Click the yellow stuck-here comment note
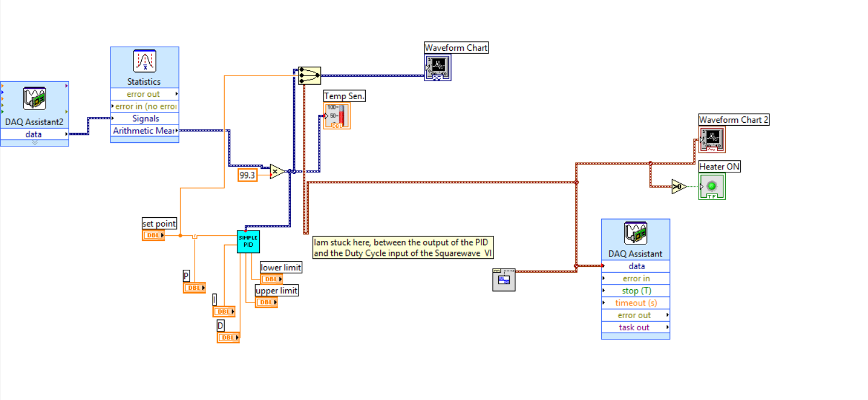Image resolution: width=868 pixels, height=400 pixels. 403,247
